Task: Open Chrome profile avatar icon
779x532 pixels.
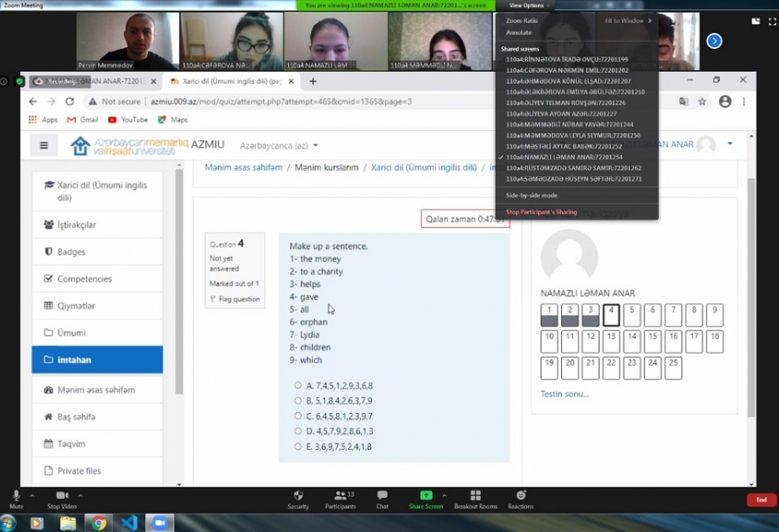Action: (x=725, y=101)
